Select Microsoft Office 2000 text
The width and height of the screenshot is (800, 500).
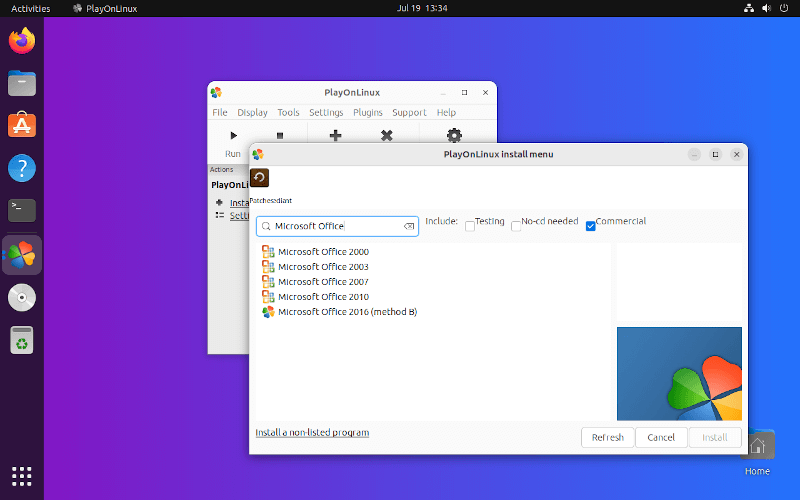(x=323, y=252)
